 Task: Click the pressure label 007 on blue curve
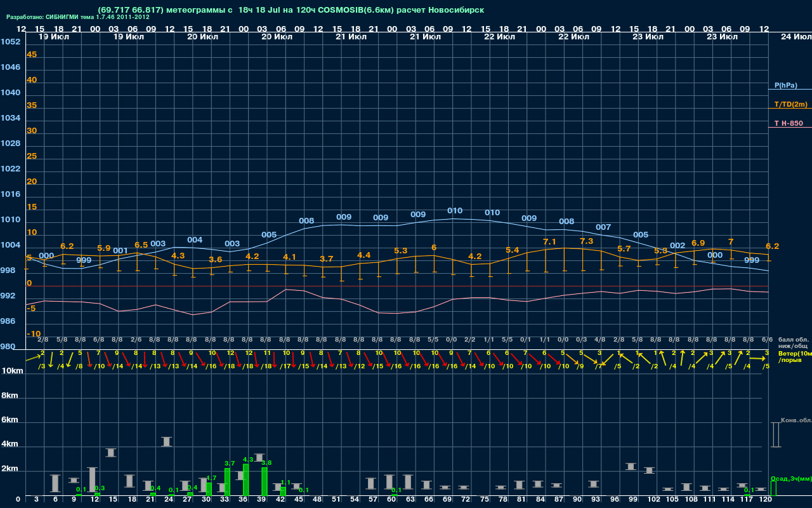coord(603,227)
